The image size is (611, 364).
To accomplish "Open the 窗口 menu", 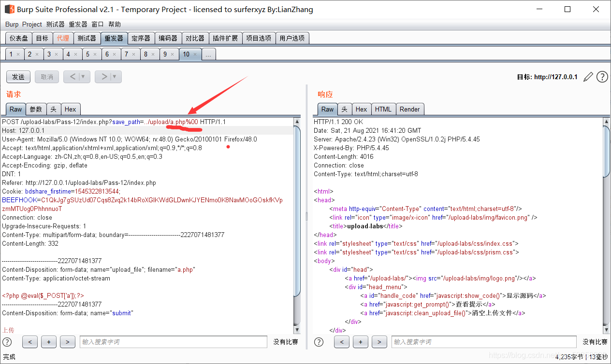I will point(98,24).
